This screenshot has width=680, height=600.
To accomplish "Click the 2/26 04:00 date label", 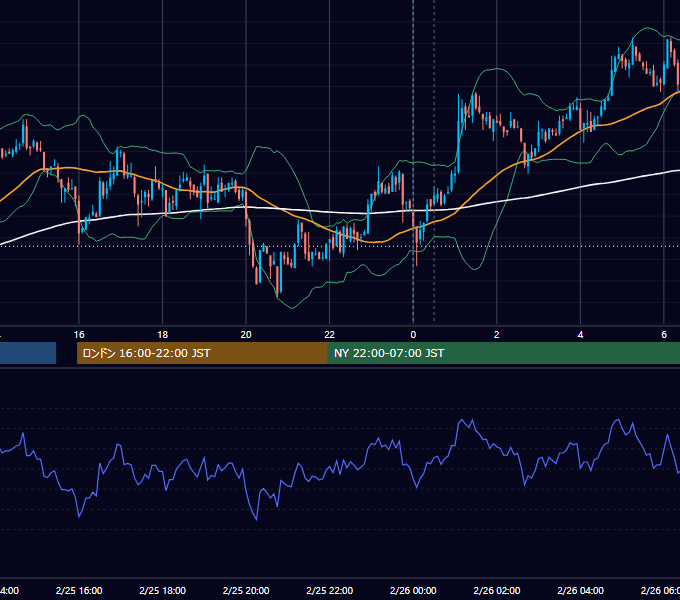I will [580, 590].
